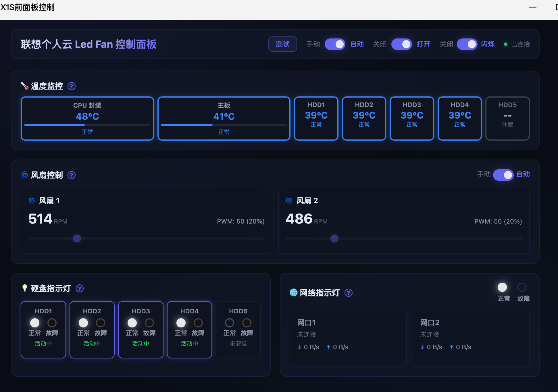Click download arrow icon in 网口1

click(x=299, y=347)
